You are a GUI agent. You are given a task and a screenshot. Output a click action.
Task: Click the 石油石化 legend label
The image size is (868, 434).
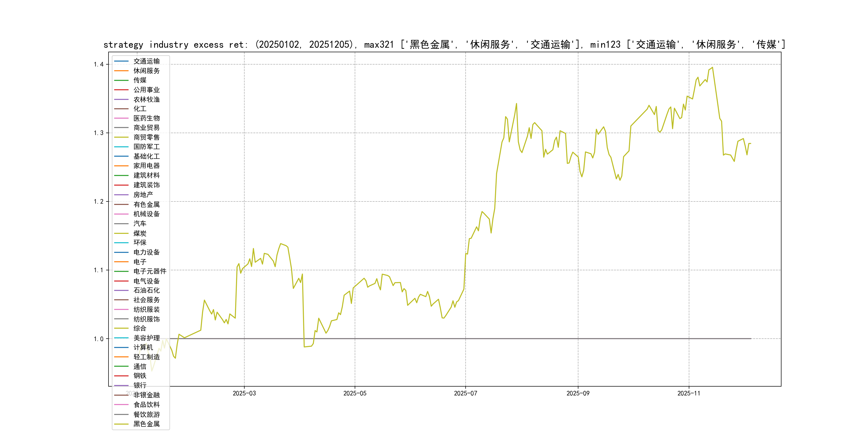point(146,290)
